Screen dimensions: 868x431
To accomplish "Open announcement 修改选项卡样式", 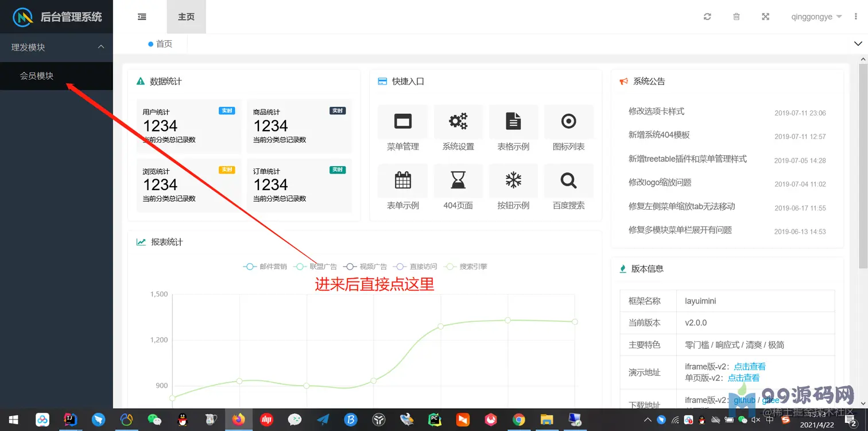I will coord(657,111).
